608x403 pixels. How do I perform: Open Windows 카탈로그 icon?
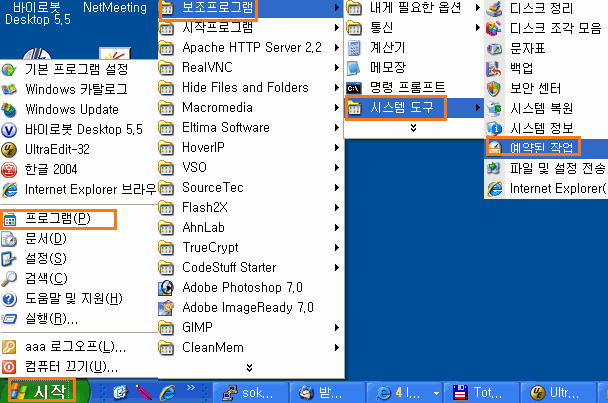pos(9,90)
